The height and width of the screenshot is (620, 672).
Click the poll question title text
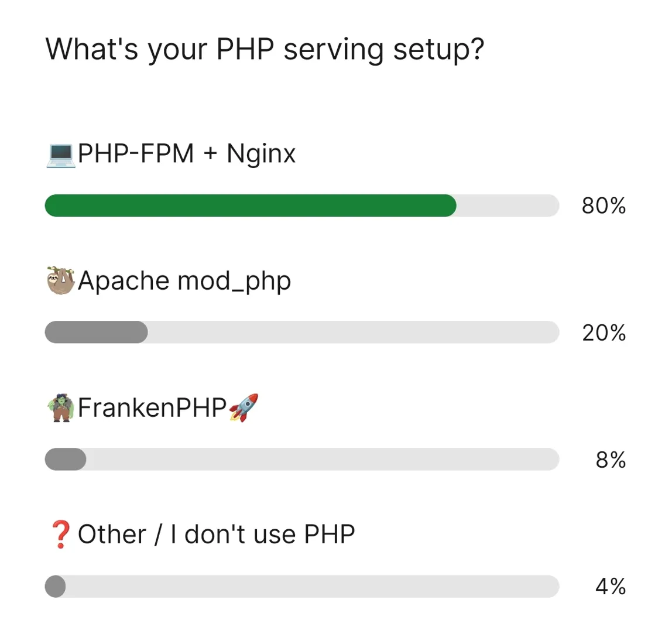266,50
